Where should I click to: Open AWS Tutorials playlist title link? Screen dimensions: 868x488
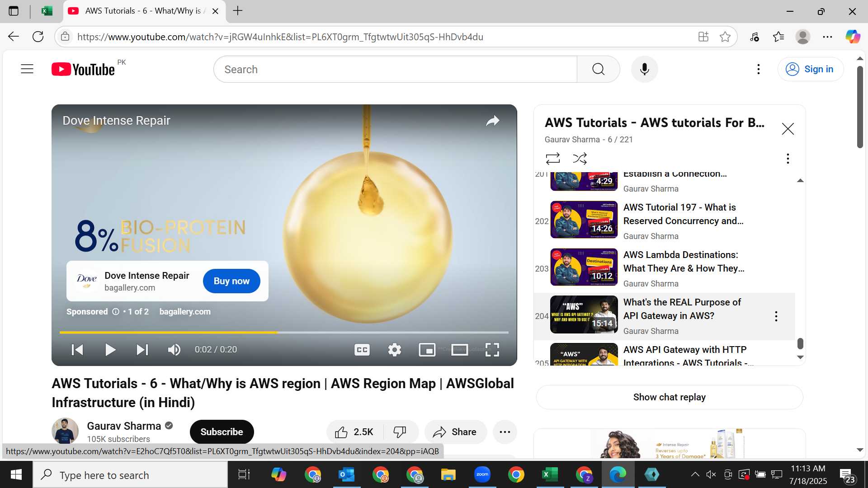click(654, 123)
